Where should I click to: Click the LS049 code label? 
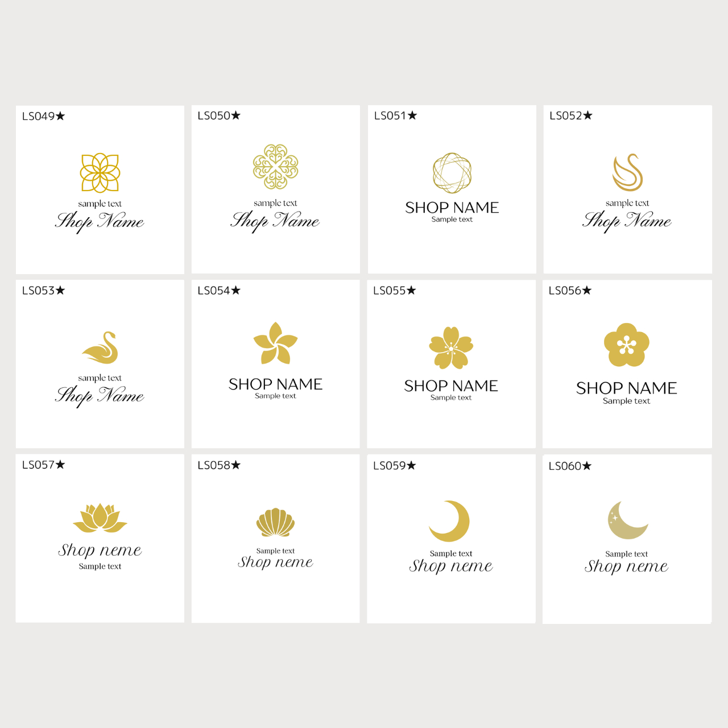[38, 117]
